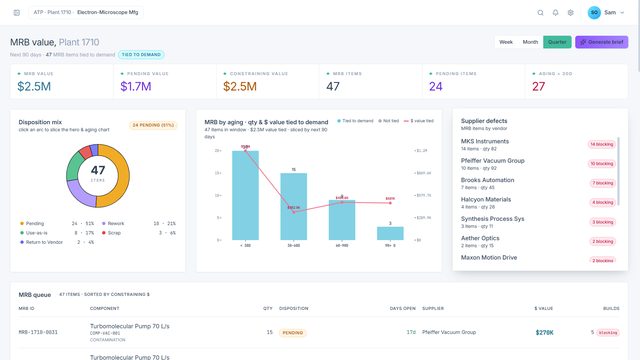Click the Return to Vendor legend entry
Image resolution: width=640 pixels, height=360 pixels.
point(57,242)
